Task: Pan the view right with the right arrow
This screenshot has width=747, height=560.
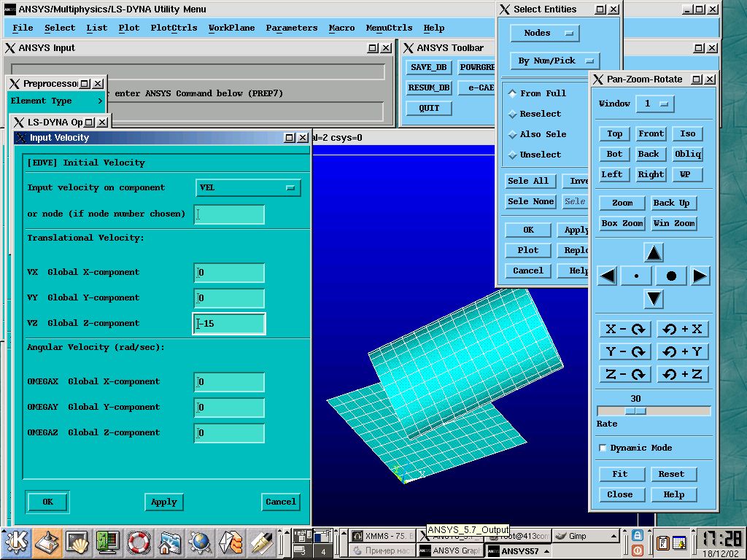Action: click(x=700, y=276)
